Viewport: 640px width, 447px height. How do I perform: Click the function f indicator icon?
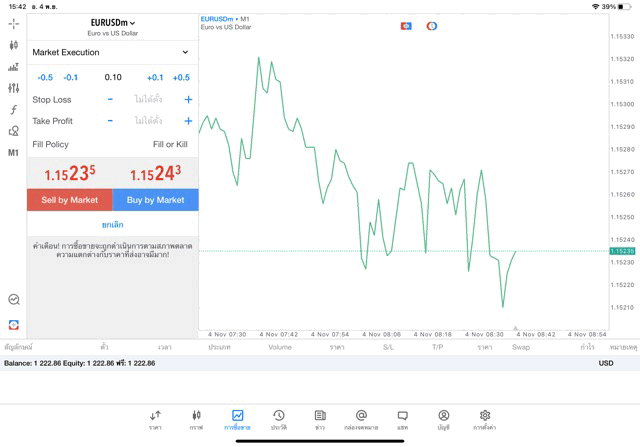click(13, 110)
